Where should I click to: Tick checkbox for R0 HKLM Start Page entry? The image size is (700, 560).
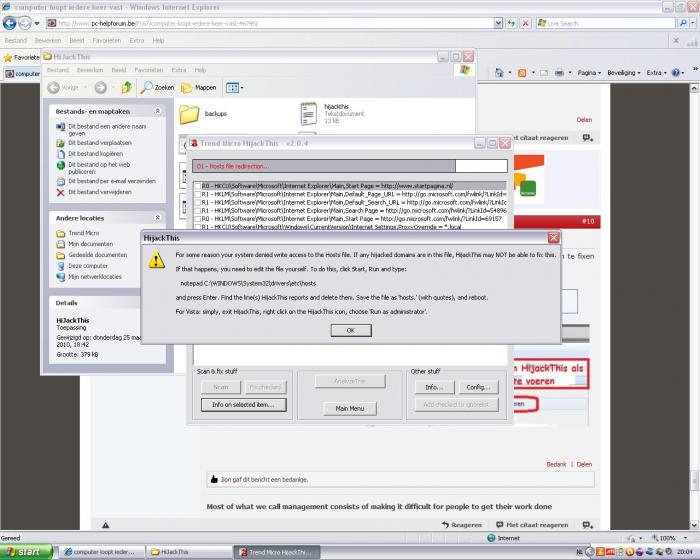pyautogui.click(x=197, y=219)
